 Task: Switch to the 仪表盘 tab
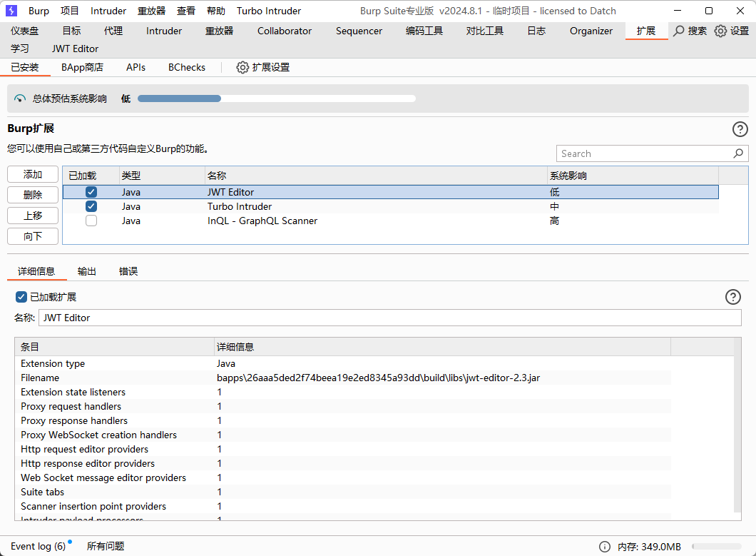click(24, 31)
